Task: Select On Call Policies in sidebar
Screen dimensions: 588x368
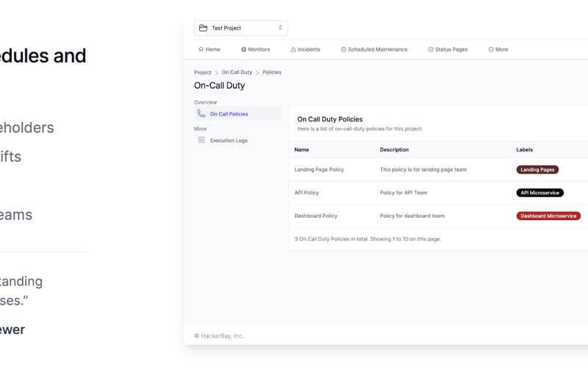Action: coord(237,113)
